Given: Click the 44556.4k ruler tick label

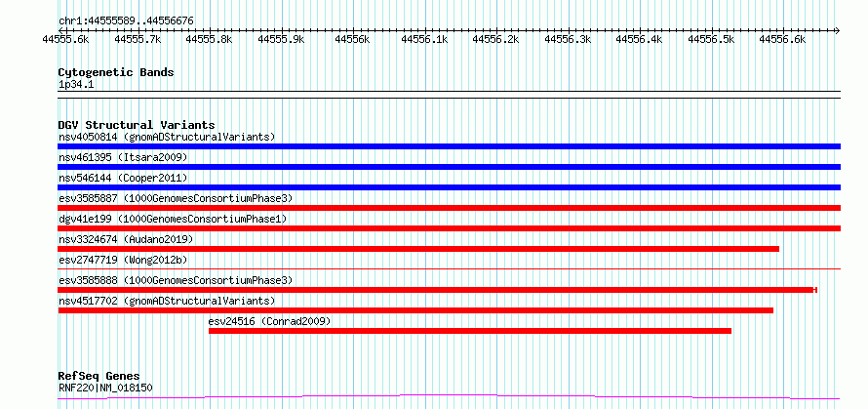Looking at the screenshot, I should pos(640,39).
